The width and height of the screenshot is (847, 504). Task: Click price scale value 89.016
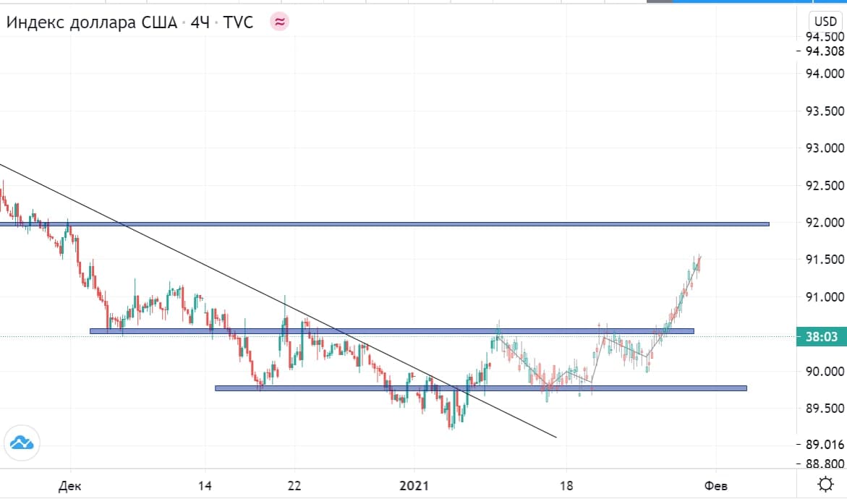click(825, 445)
